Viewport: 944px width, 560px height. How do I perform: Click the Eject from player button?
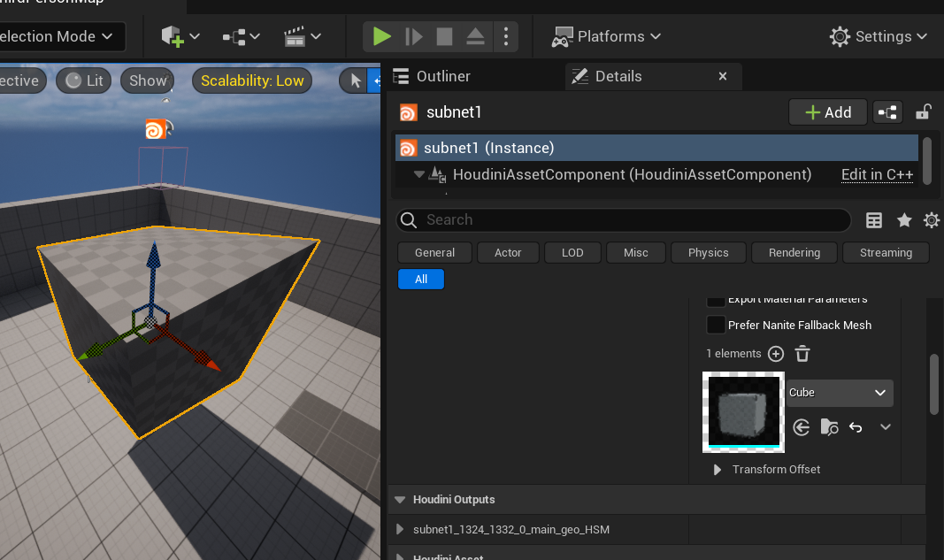tap(475, 36)
